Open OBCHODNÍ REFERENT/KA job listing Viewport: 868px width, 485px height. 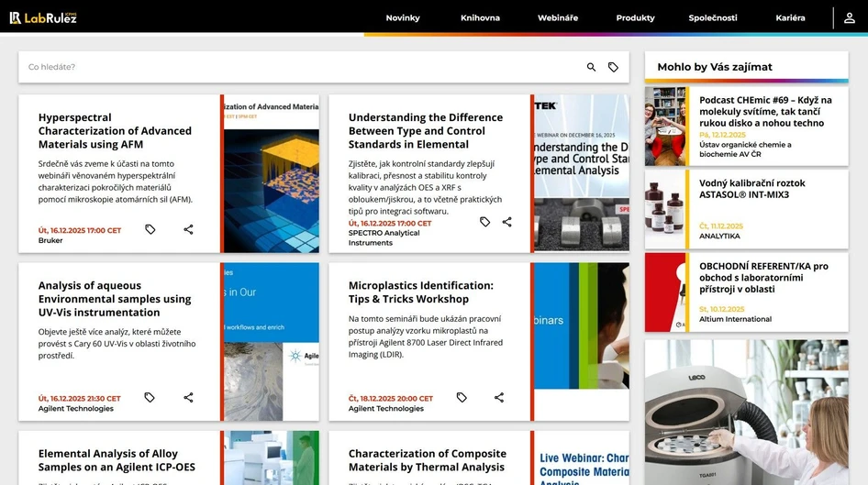[x=763, y=278]
